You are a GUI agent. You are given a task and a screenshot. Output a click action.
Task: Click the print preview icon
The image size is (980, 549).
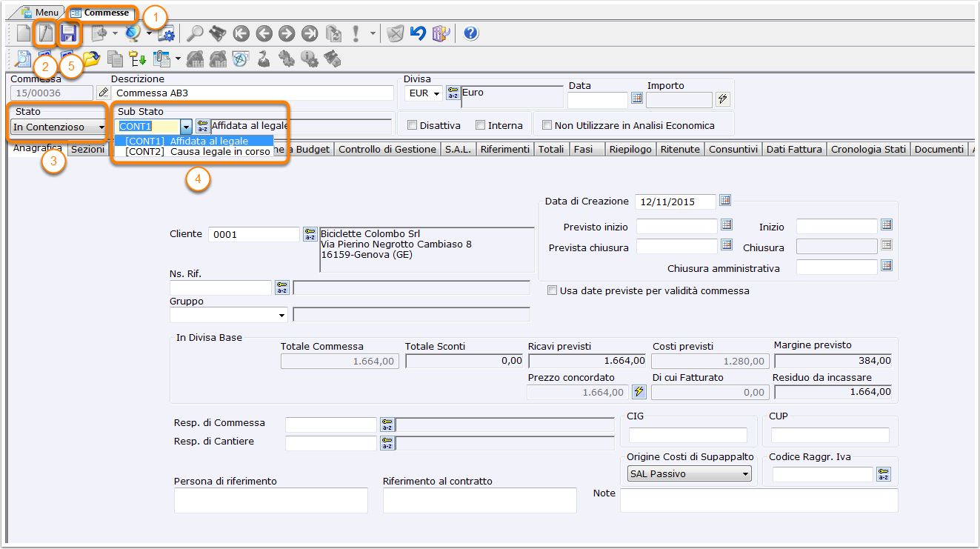(24, 59)
